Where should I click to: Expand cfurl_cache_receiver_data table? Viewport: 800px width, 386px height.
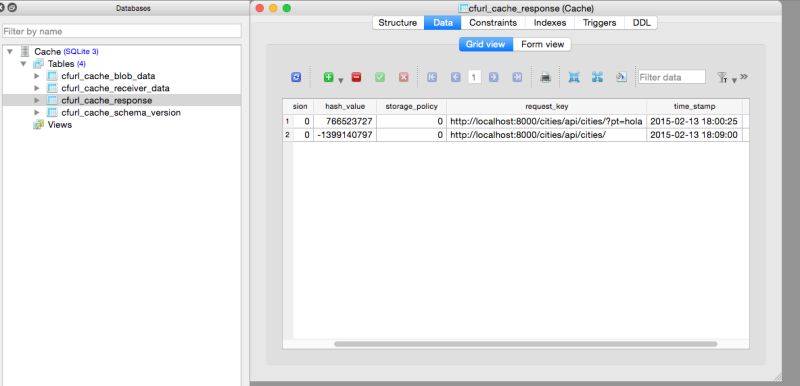36,88
